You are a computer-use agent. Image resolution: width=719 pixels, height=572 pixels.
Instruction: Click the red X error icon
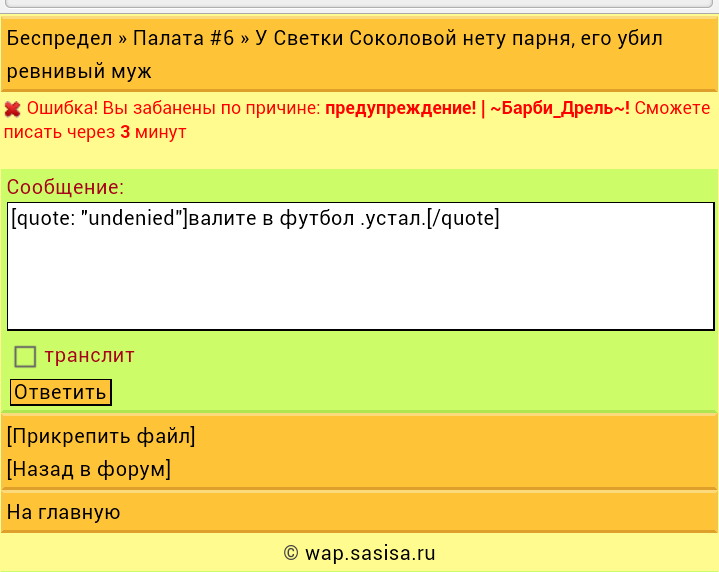click(x=13, y=109)
